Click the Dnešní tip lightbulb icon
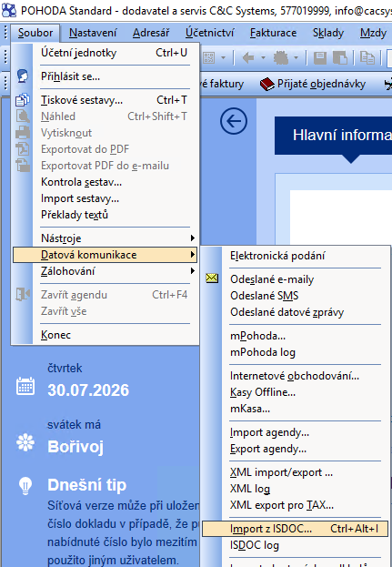 (25, 486)
